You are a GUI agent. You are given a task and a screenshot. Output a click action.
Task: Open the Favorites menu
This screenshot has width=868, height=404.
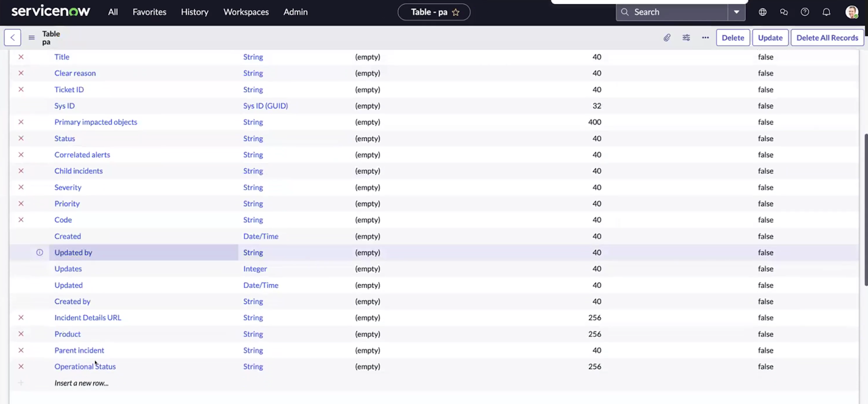[x=150, y=12]
